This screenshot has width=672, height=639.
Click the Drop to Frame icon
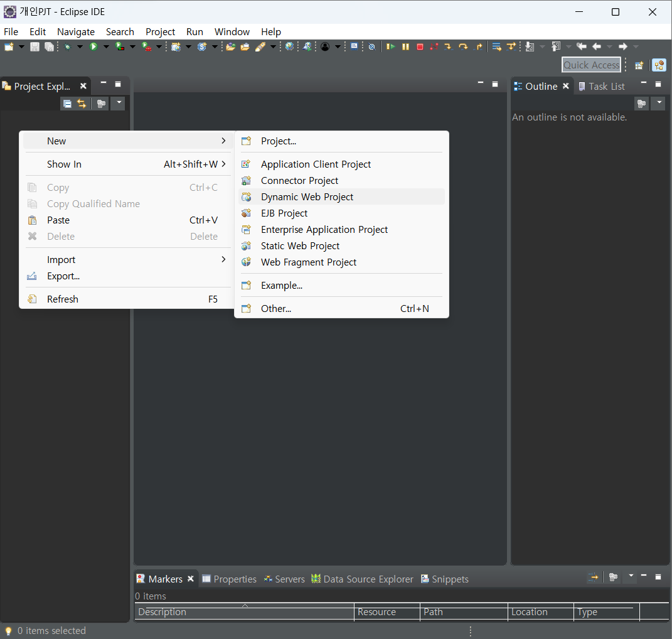(x=497, y=46)
